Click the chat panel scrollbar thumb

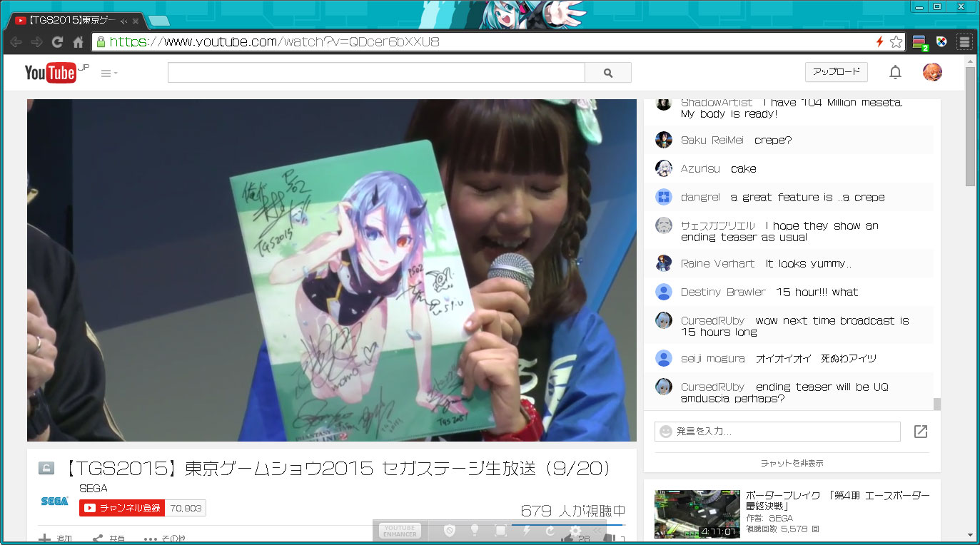tap(936, 404)
